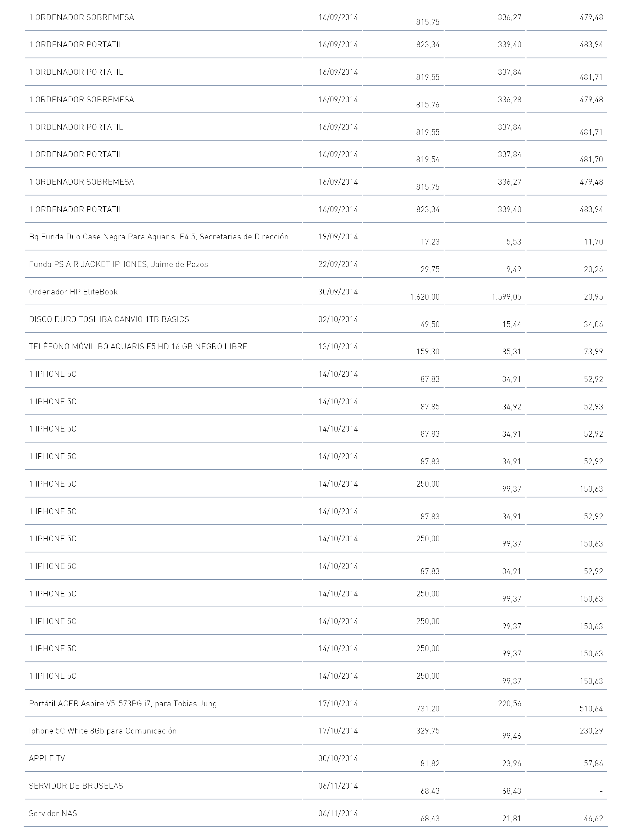
Task: Click DISCO DURO TOSHIBA CANVIO 1TB BASICS
Action: pyautogui.click(x=109, y=319)
